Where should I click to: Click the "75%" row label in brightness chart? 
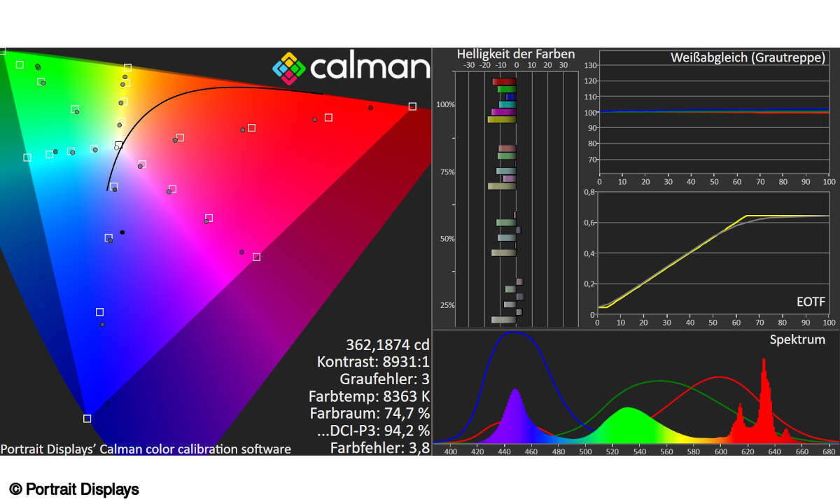pos(447,171)
